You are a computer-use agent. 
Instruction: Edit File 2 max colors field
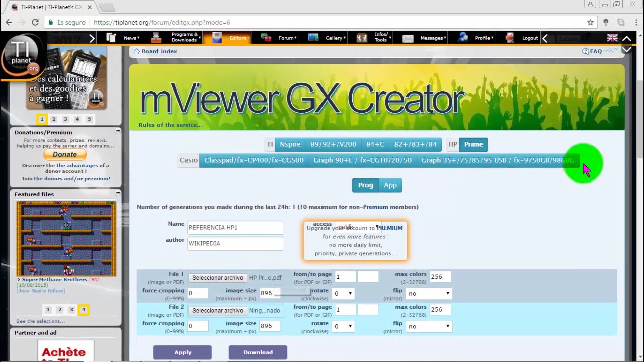click(x=440, y=310)
